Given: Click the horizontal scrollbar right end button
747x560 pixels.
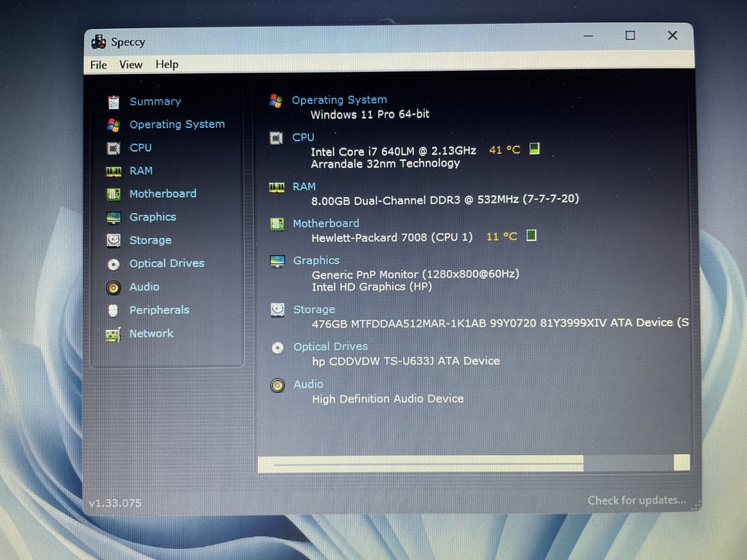Looking at the screenshot, I should pyautogui.click(x=682, y=462).
